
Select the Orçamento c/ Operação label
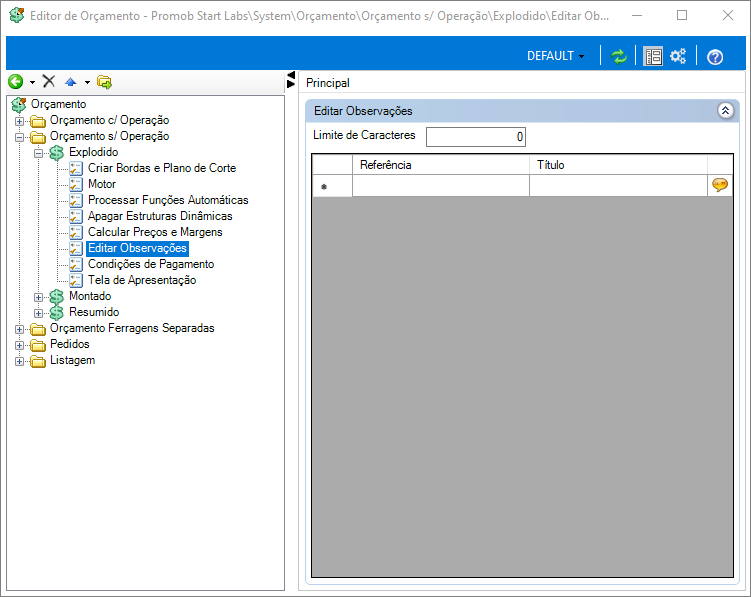pos(109,120)
